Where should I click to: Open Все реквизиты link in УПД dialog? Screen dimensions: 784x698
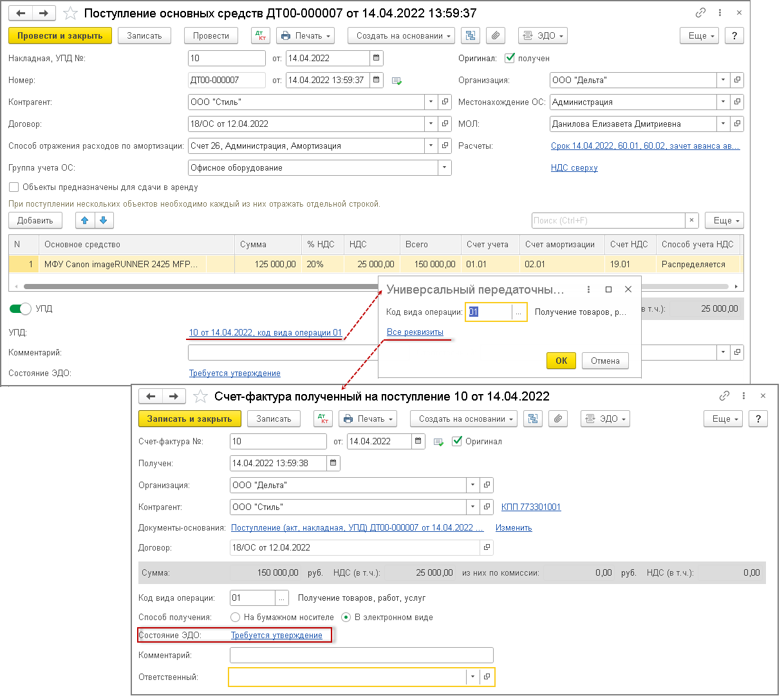(415, 332)
